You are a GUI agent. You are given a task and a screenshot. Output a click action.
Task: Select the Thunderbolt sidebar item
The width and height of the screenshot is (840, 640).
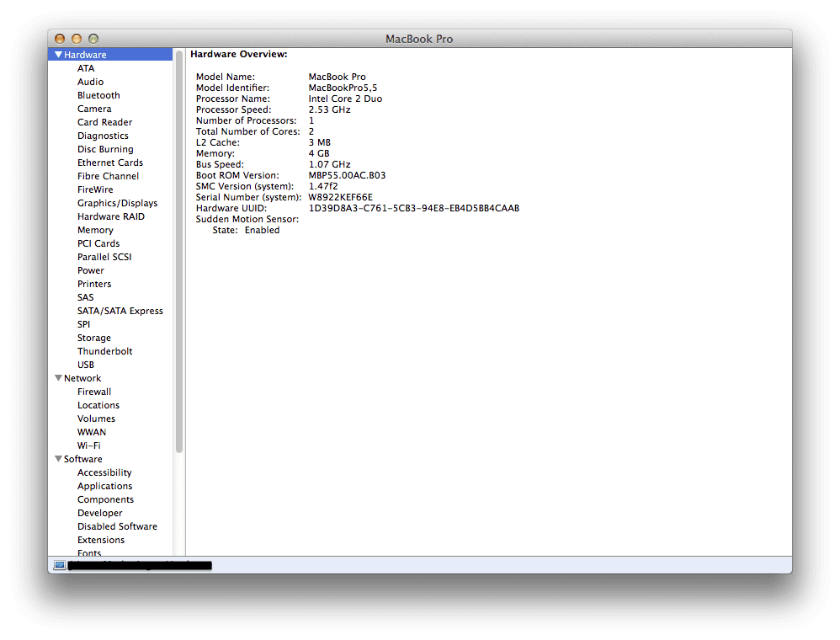click(105, 351)
